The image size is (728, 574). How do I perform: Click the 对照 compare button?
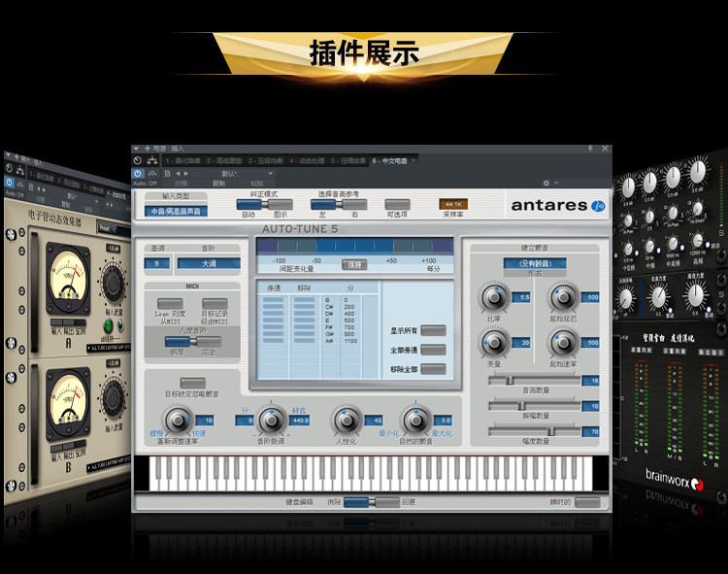coord(182,183)
